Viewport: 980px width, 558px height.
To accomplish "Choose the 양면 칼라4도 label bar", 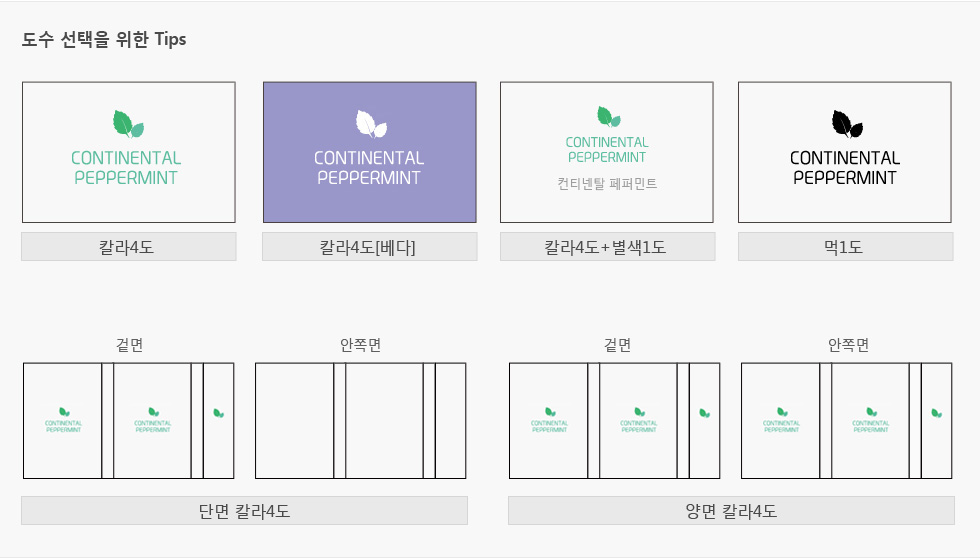I will (x=731, y=511).
